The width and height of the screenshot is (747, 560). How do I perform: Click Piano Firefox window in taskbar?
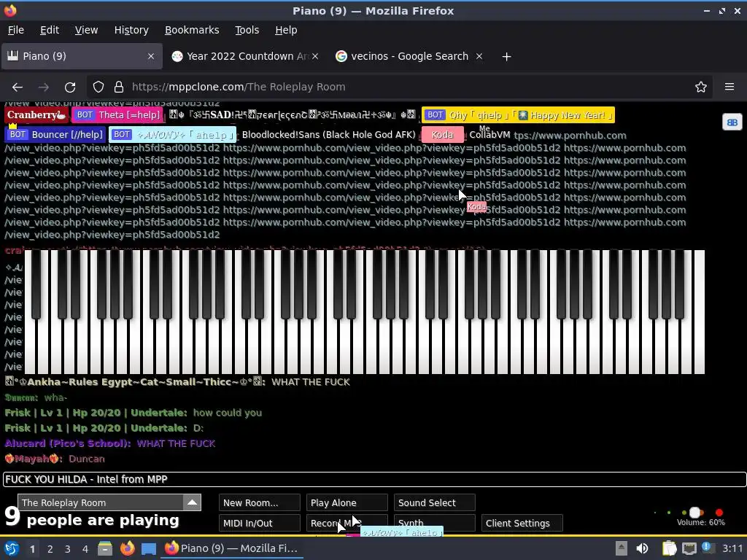(x=231, y=548)
